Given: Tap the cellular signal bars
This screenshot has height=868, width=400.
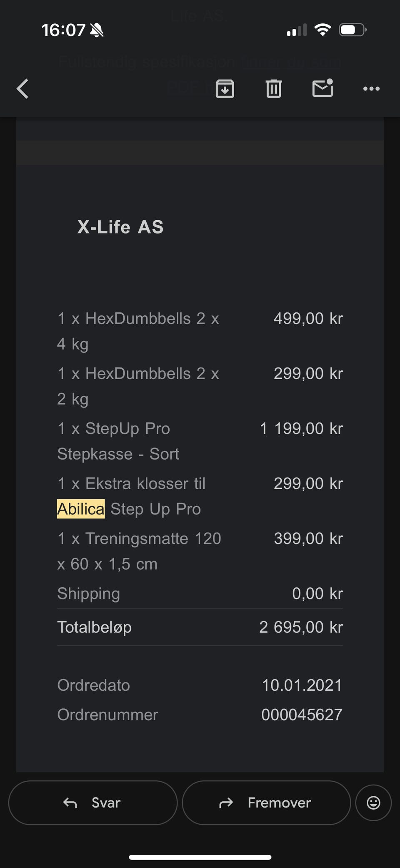Looking at the screenshot, I should coord(297,30).
